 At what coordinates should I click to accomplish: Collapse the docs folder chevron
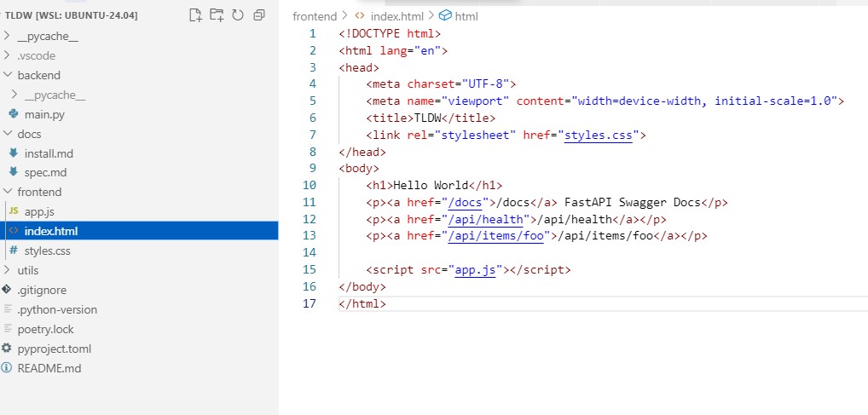[7, 133]
